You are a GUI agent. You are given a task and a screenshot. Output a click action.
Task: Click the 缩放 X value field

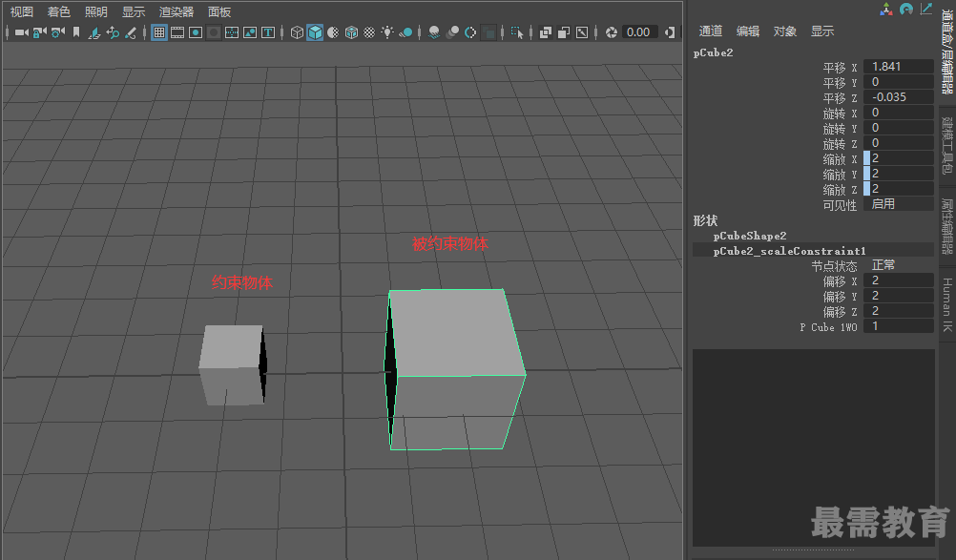898,157
